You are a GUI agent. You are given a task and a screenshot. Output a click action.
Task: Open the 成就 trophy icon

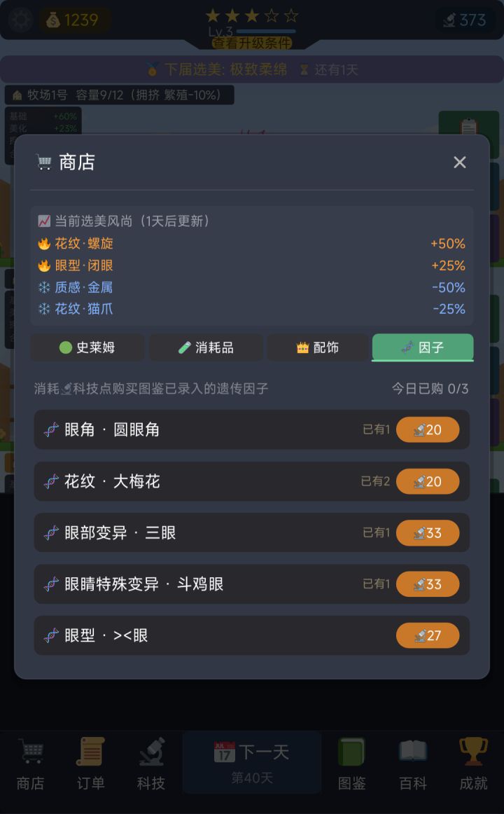click(473, 764)
